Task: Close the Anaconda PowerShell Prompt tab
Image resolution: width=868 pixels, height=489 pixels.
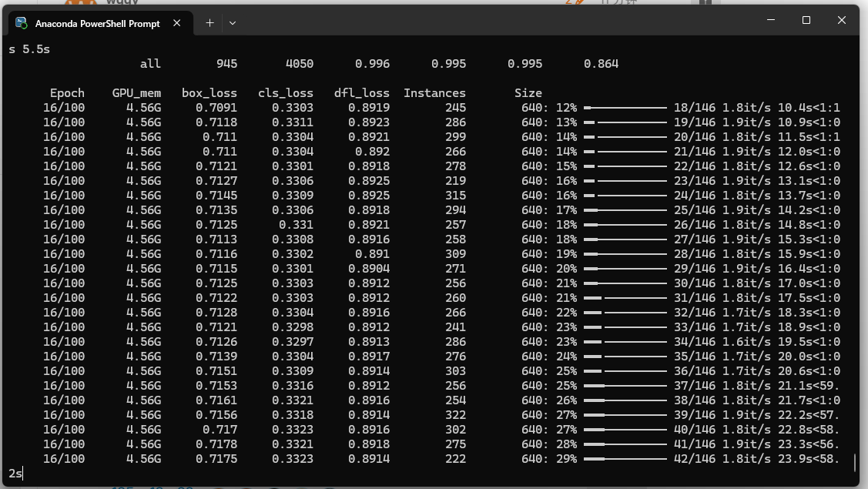Action: 176,23
